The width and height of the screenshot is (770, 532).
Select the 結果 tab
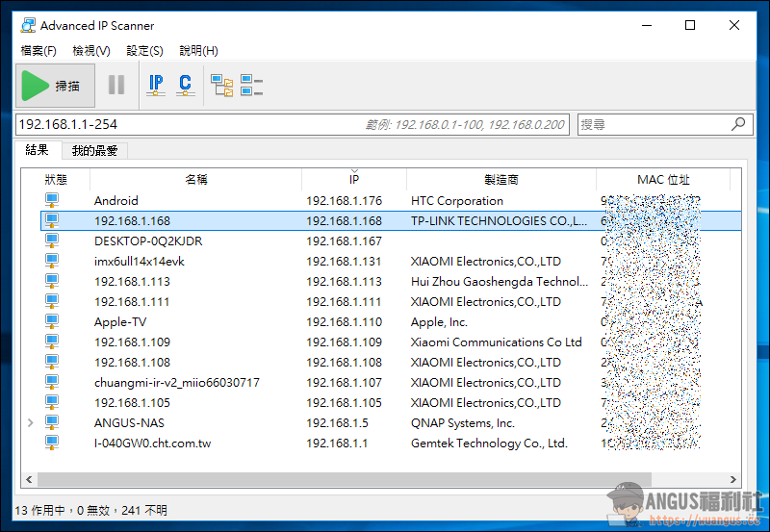(x=38, y=151)
